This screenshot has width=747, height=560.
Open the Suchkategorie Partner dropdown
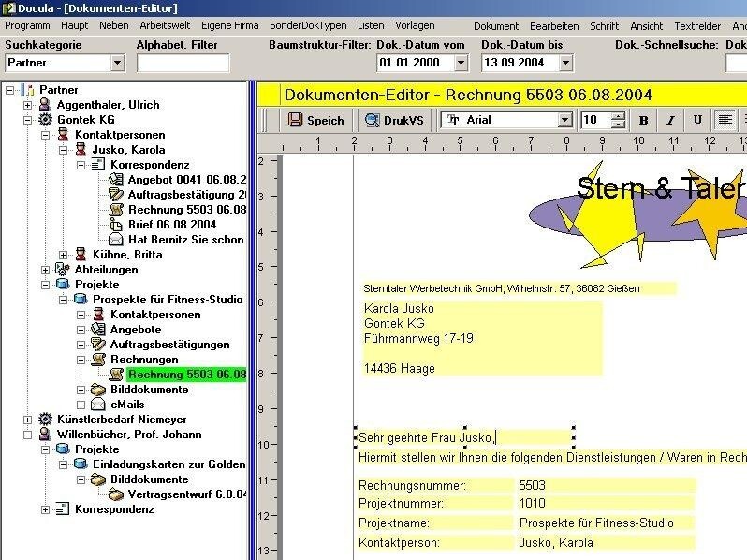tap(117, 63)
